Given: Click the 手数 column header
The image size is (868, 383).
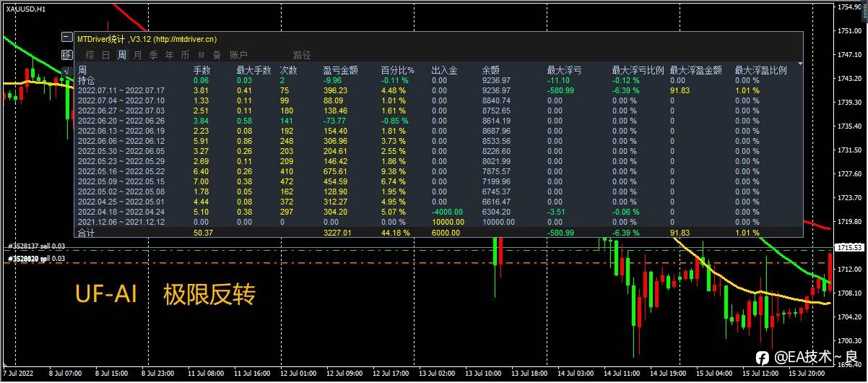Looking at the screenshot, I should (x=201, y=71).
